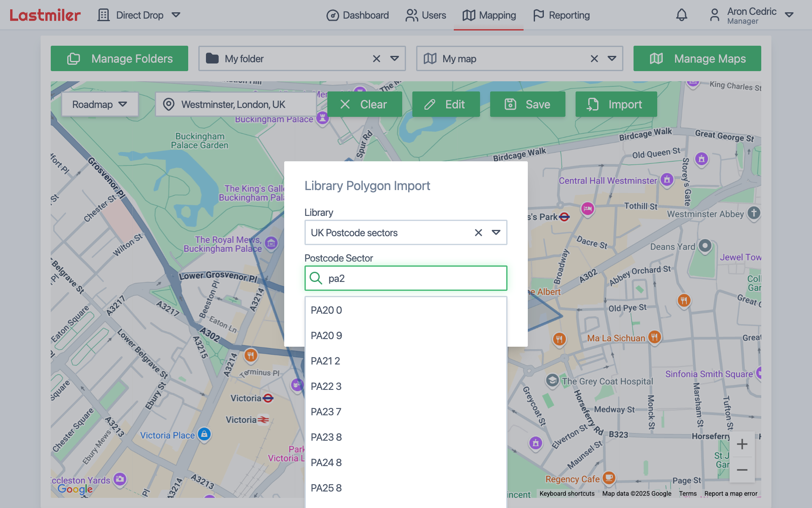
Task: Save the current map
Action: coord(527,104)
